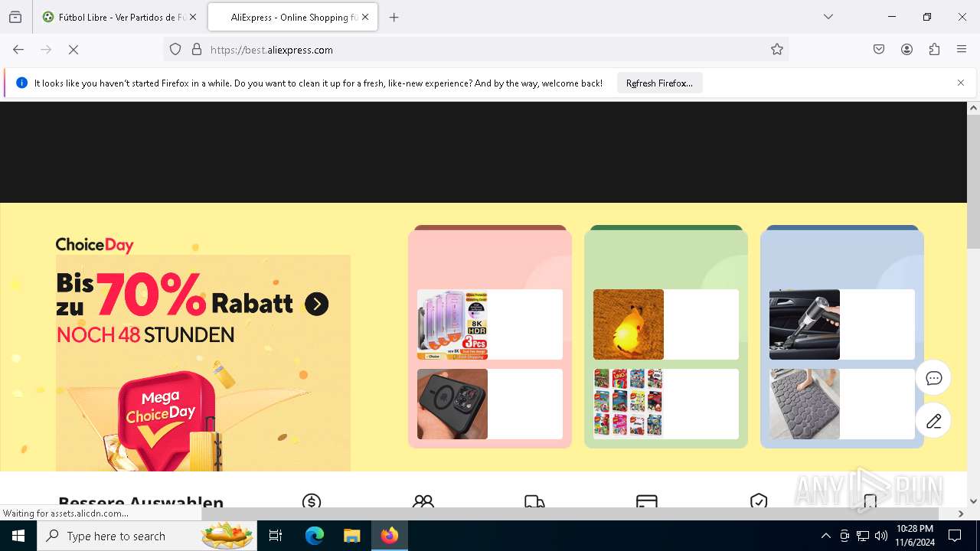The image size is (980, 551).
Task: Open the clock showing 10:28 PM
Action: 914,536
